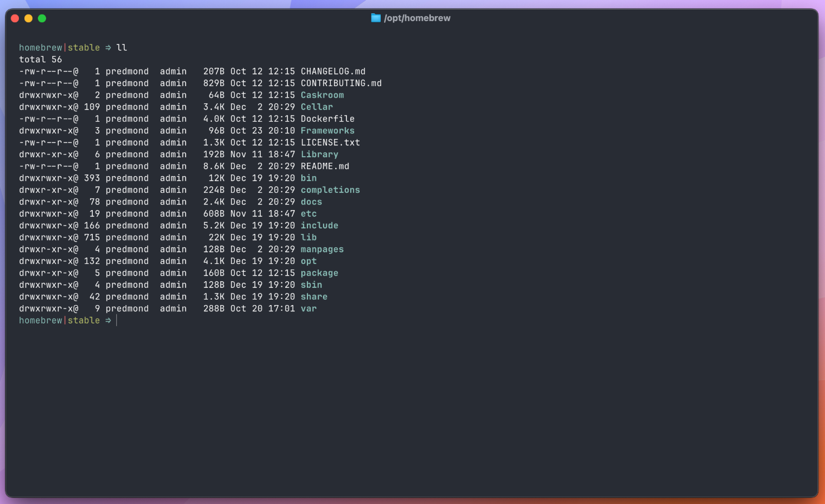
Task: Click the include directory name
Action: [319, 226]
